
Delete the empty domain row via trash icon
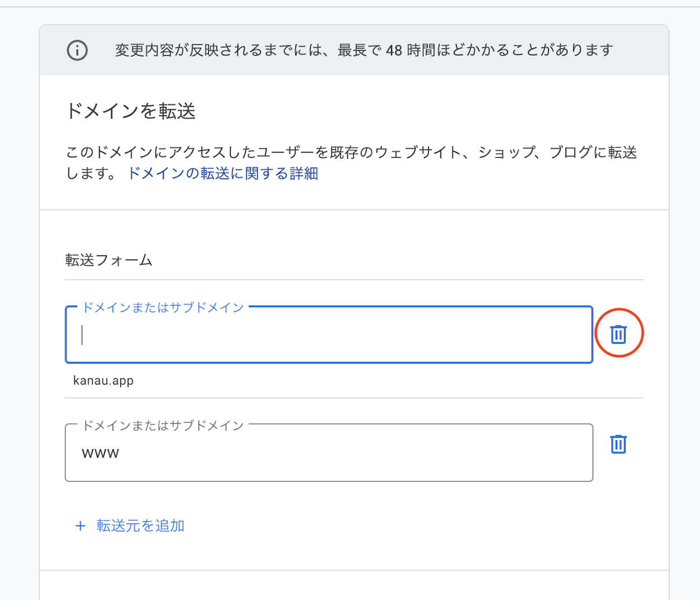point(618,334)
